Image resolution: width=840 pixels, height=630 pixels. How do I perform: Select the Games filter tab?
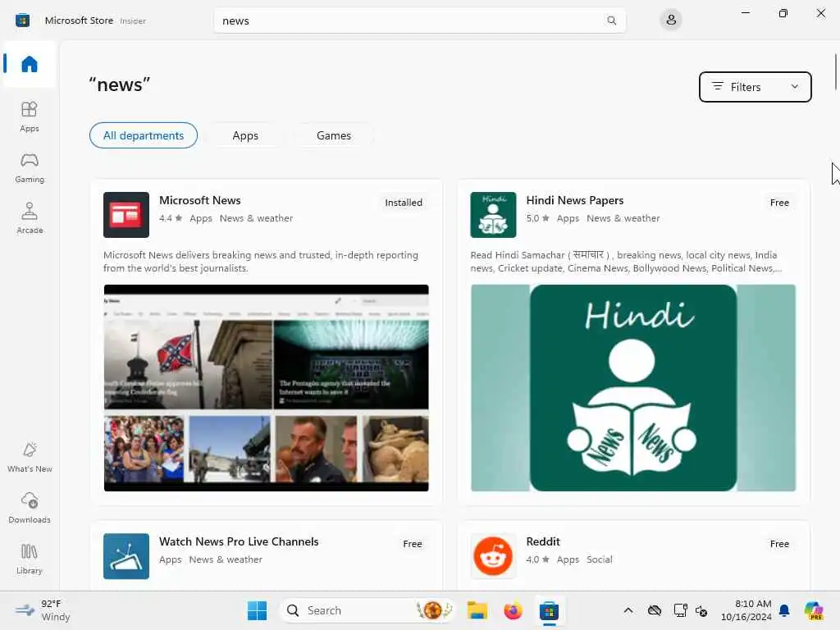point(334,135)
